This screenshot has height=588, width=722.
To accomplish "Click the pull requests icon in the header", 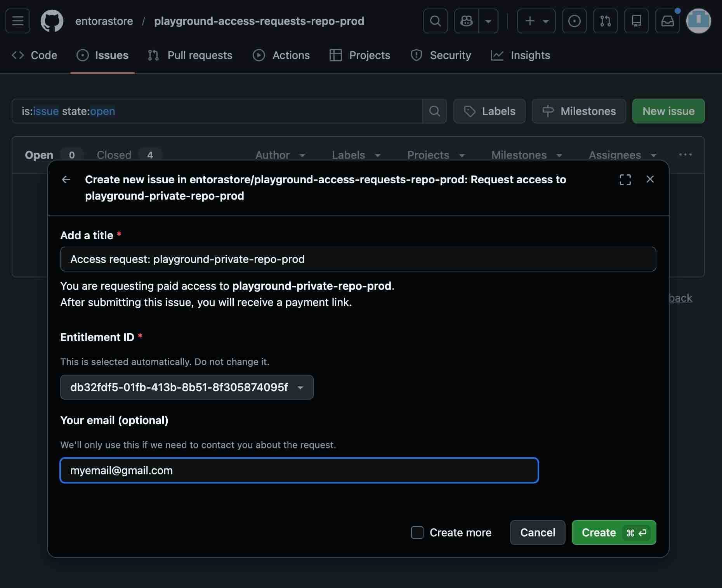I will pos(605,21).
